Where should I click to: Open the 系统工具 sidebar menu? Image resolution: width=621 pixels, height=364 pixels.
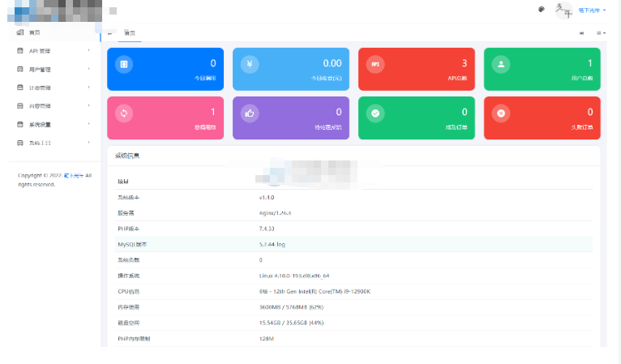[x=54, y=143]
